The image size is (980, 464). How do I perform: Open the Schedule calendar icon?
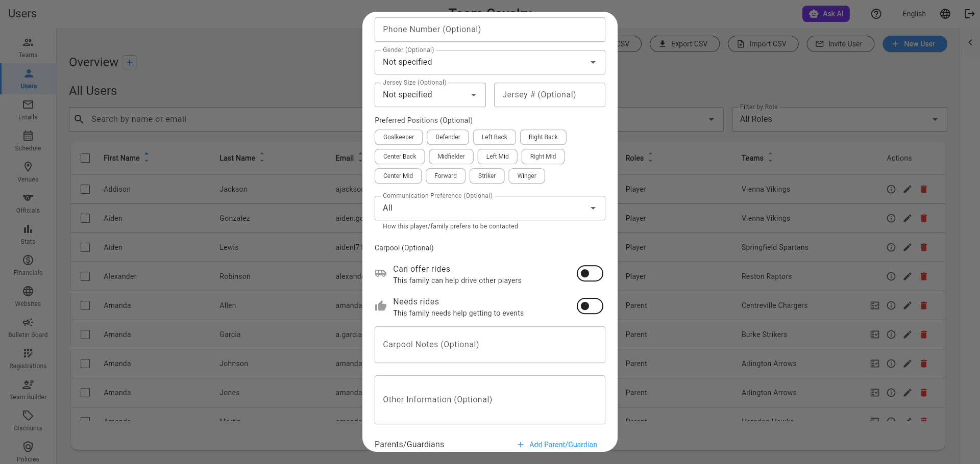(28, 136)
